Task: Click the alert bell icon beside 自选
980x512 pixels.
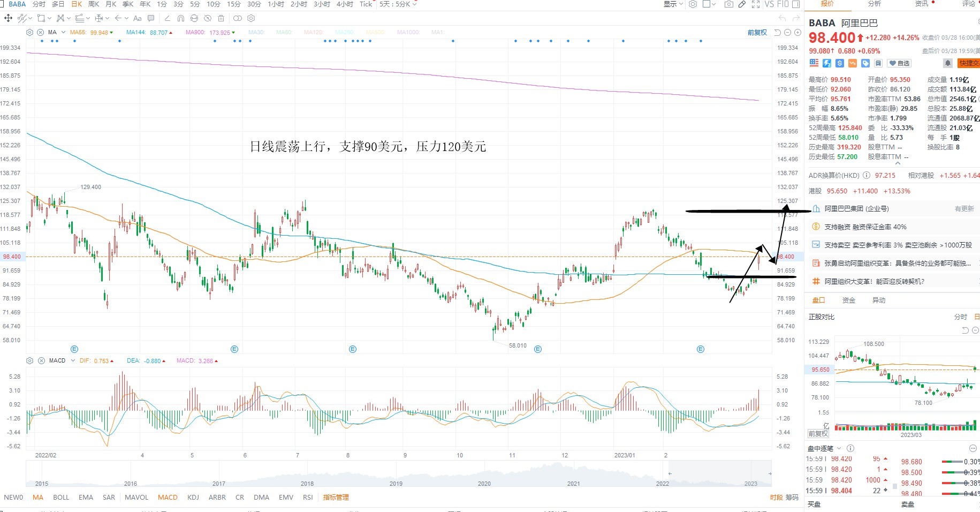Action: click(947, 63)
